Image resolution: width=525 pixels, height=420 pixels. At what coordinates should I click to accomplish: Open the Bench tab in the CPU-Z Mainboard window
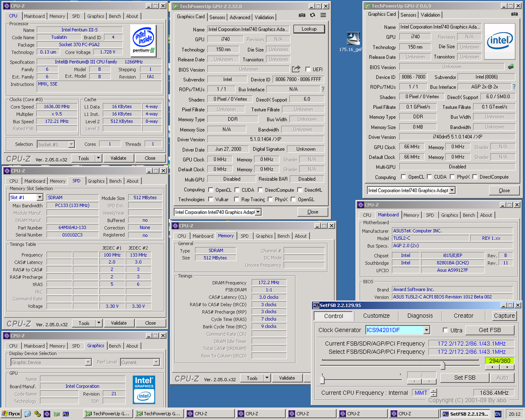coord(469,215)
